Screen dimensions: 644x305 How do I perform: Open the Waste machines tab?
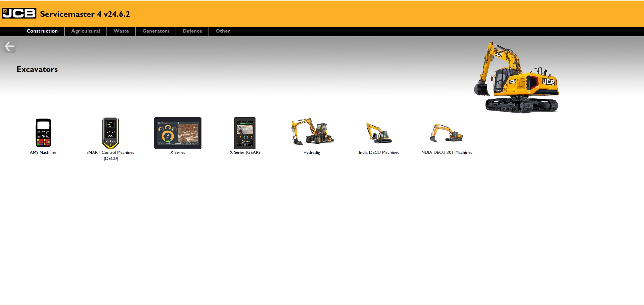coord(121,31)
